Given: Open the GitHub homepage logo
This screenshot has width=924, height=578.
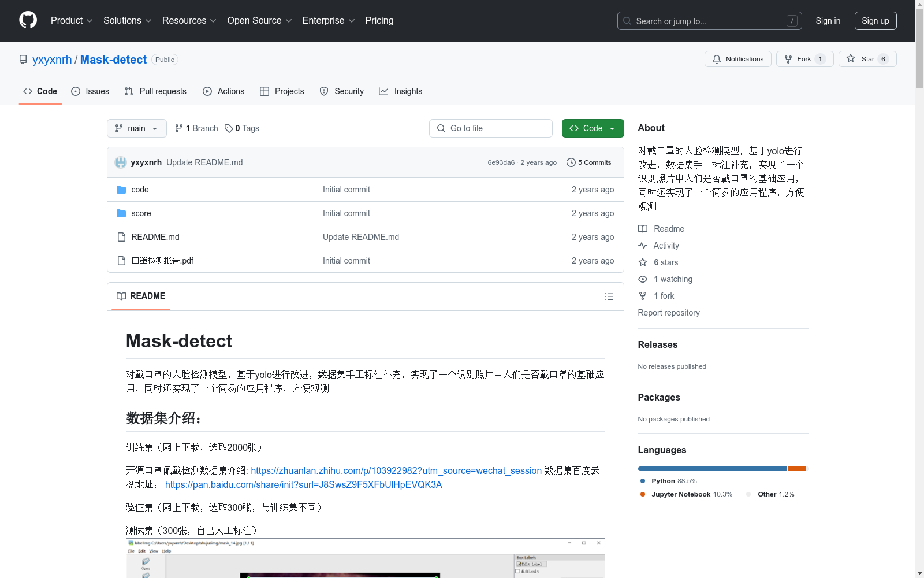Looking at the screenshot, I should coord(28,20).
